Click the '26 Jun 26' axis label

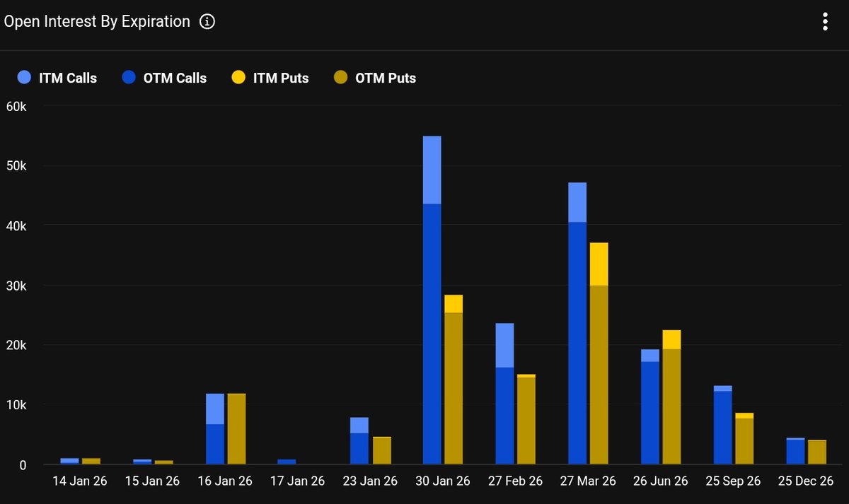click(x=660, y=481)
